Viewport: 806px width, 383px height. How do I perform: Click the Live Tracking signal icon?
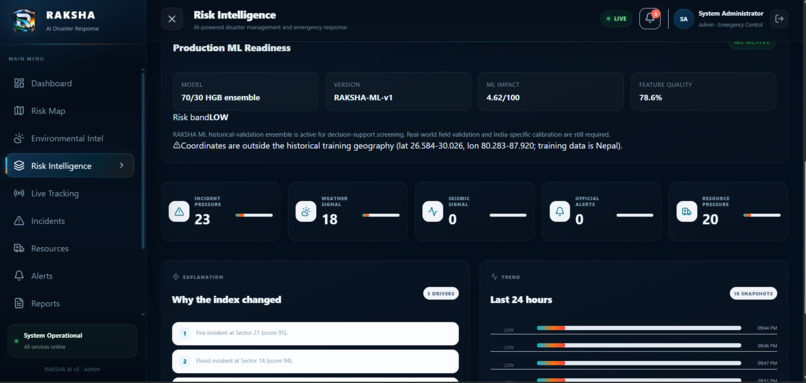click(19, 193)
